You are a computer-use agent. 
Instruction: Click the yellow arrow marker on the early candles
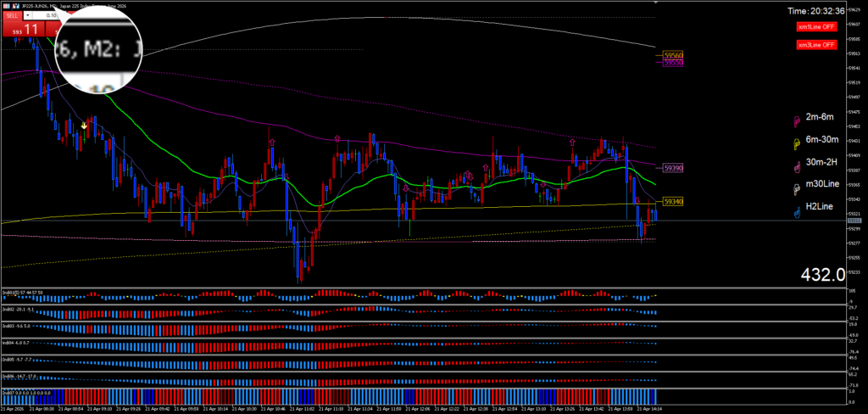84,126
